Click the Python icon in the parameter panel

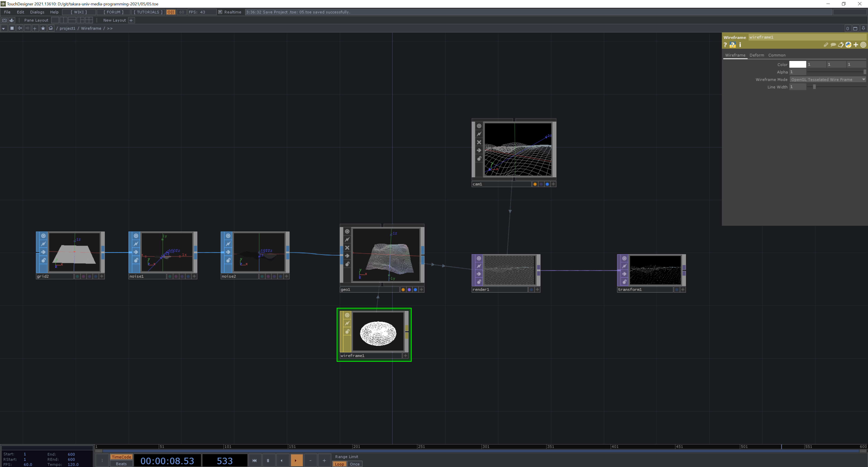(848, 45)
